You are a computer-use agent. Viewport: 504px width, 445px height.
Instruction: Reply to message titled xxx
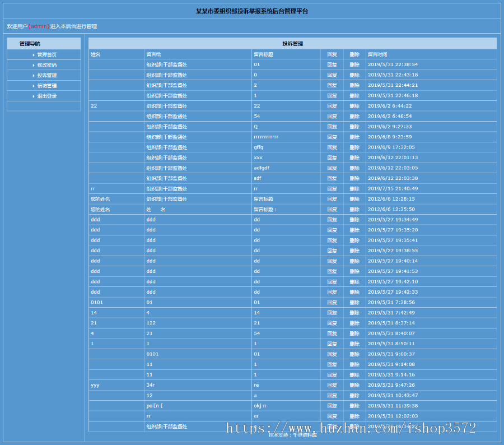point(332,157)
